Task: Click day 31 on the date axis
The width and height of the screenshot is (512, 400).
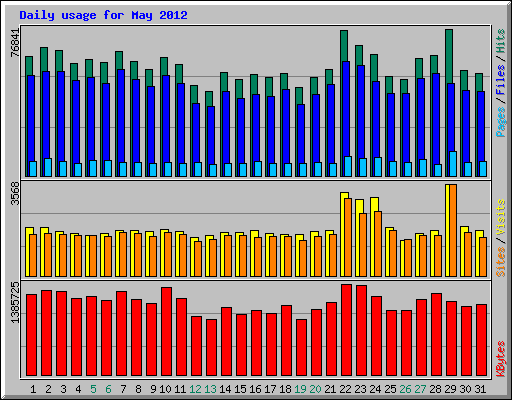Action: click(480, 389)
